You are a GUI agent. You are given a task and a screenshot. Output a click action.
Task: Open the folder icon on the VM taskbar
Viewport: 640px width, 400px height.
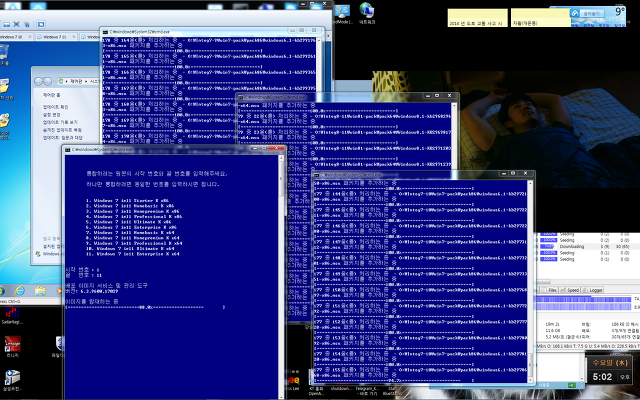[40, 291]
